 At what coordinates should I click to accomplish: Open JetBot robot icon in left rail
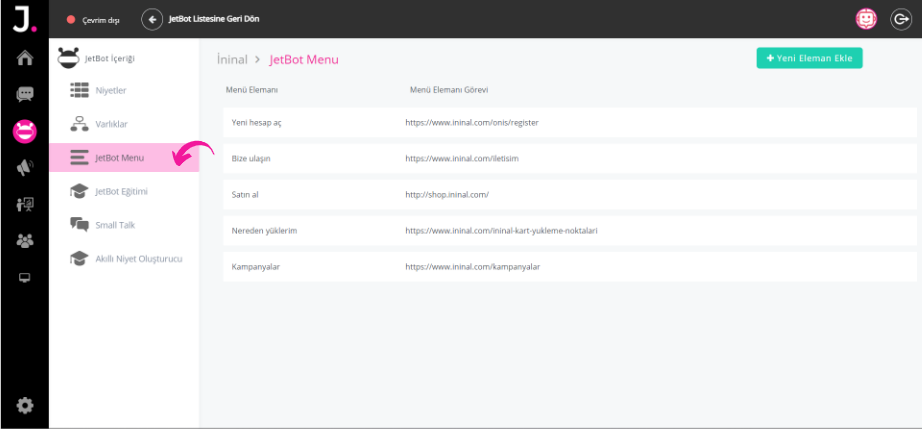coord(25,131)
